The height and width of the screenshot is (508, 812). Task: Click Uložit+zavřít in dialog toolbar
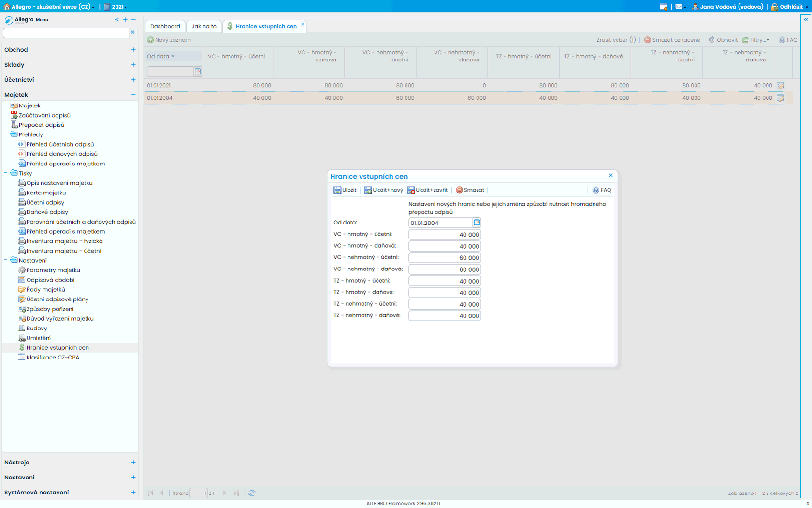pyautogui.click(x=427, y=190)
